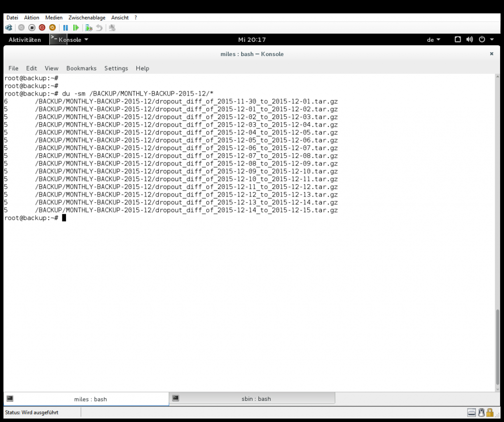
Task: Click the gold lock status icon
Action: click(x=490, y=412)
